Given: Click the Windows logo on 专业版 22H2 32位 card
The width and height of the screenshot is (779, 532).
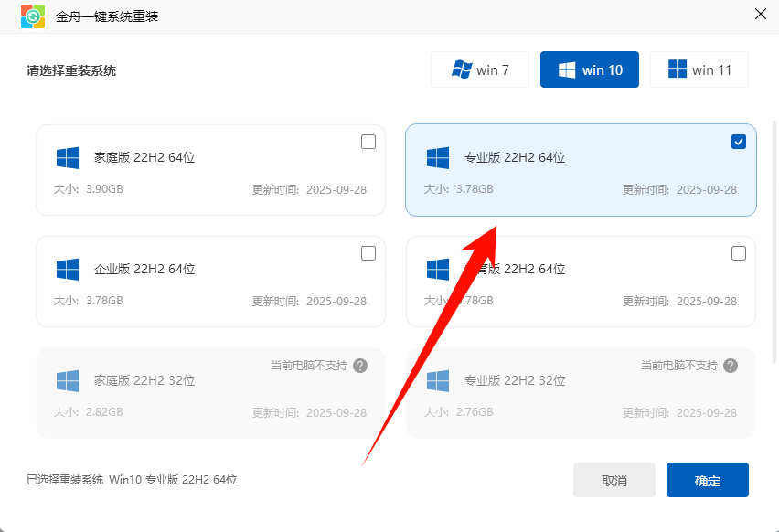Looking at the screenshot, I should [x=437, y=379].
